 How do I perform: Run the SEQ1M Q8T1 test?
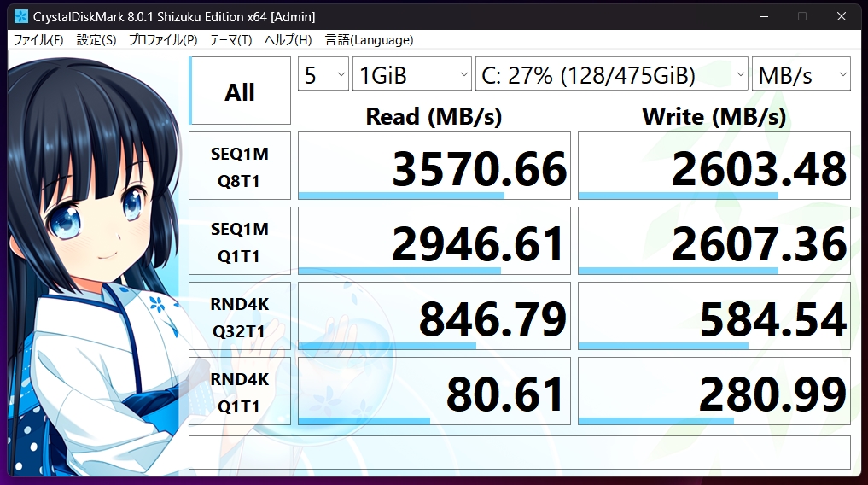[240, 166]
